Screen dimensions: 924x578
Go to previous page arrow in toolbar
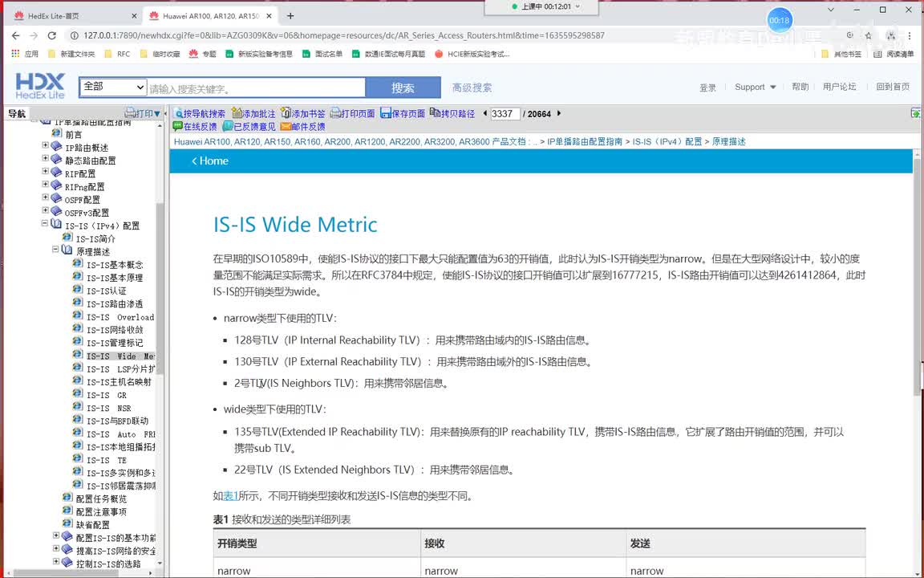click(485, 113)
